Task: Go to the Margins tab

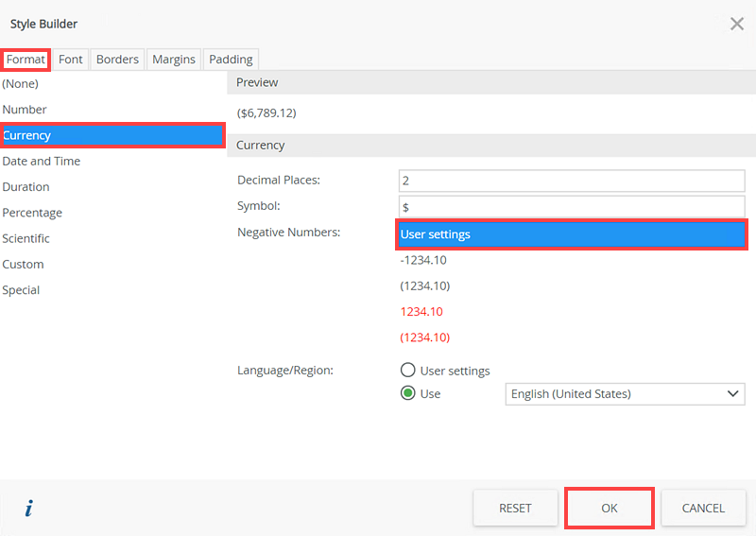Action: click(x=174, y=59)
